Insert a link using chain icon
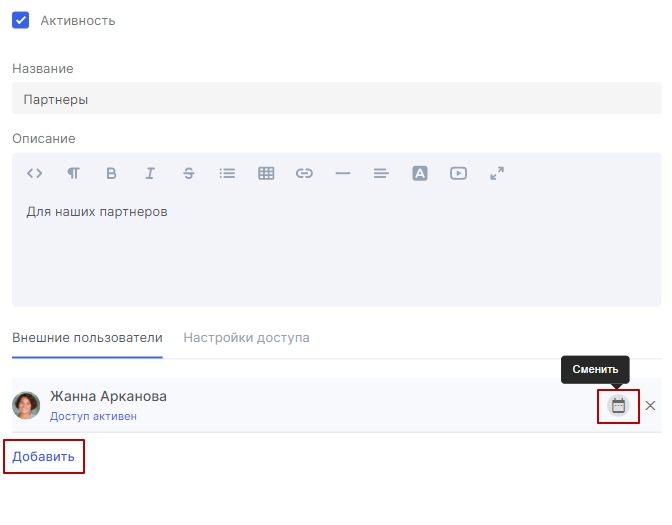The height and width of the screenshot is (525, 672). click(x=304, y=174)
